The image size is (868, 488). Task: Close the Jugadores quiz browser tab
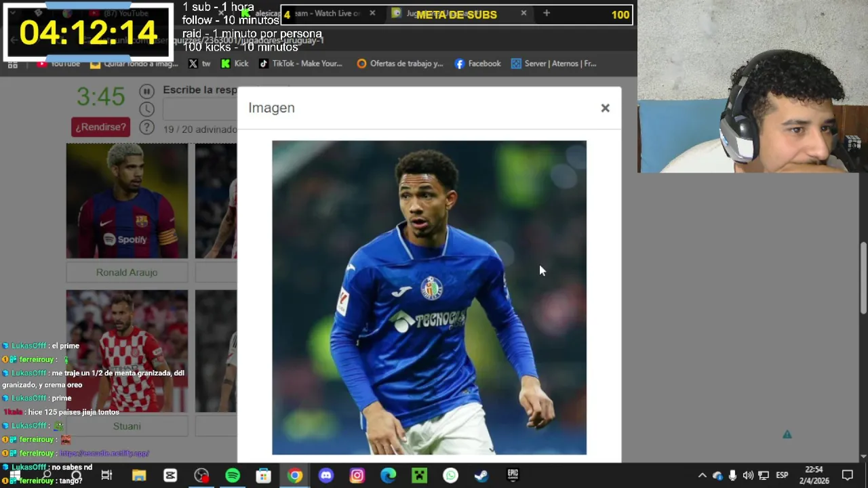coord(524,13)
